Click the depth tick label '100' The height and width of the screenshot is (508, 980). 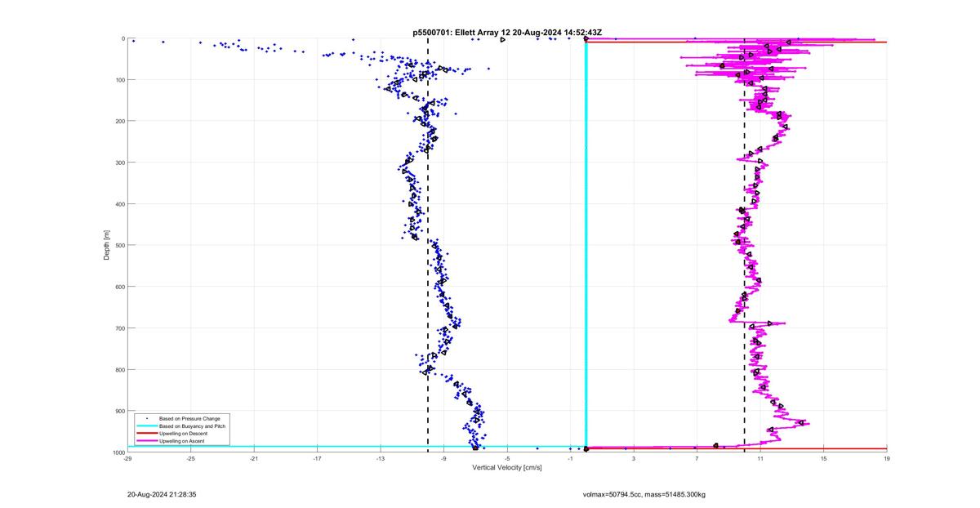click(x=119, y=80)
